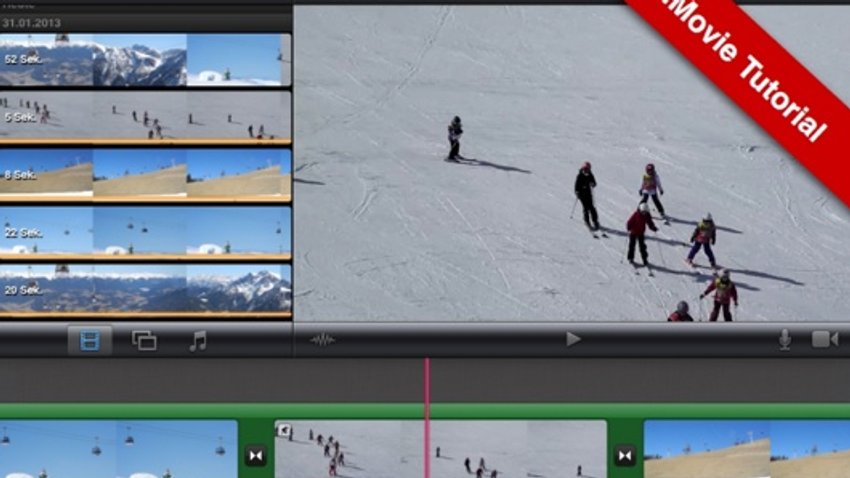Record a voiceover with microphone icon
850x478 pixels.
784,340
